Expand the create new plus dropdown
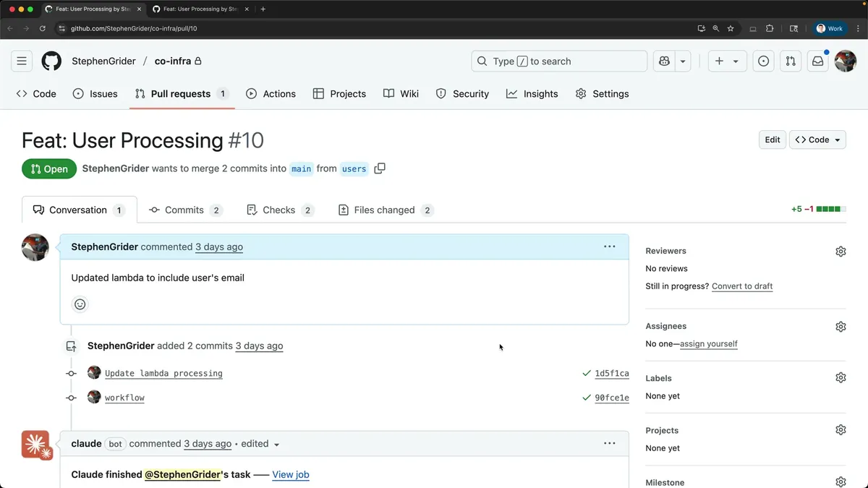Screen dimensions: 868x488 [727, 61]
